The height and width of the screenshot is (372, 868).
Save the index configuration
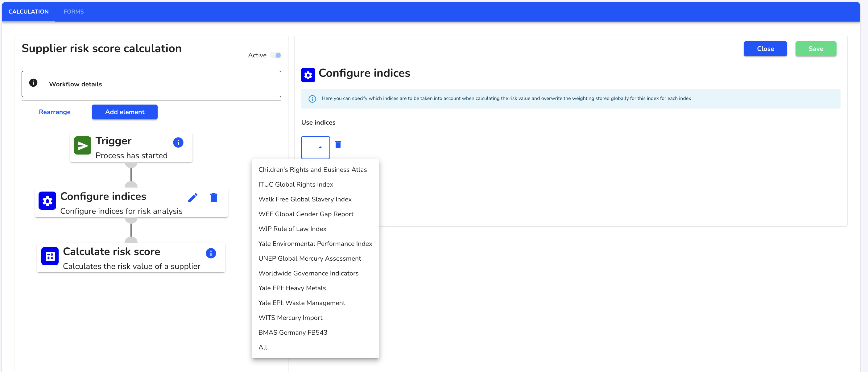pyautogui.click(x=816, y=49)
